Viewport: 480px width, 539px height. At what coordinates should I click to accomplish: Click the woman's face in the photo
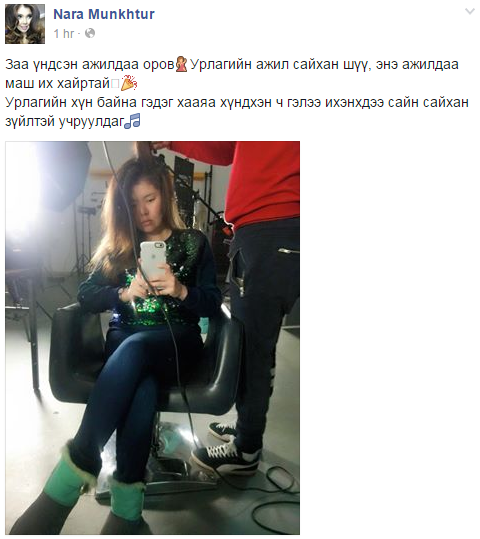click(150, 212)
